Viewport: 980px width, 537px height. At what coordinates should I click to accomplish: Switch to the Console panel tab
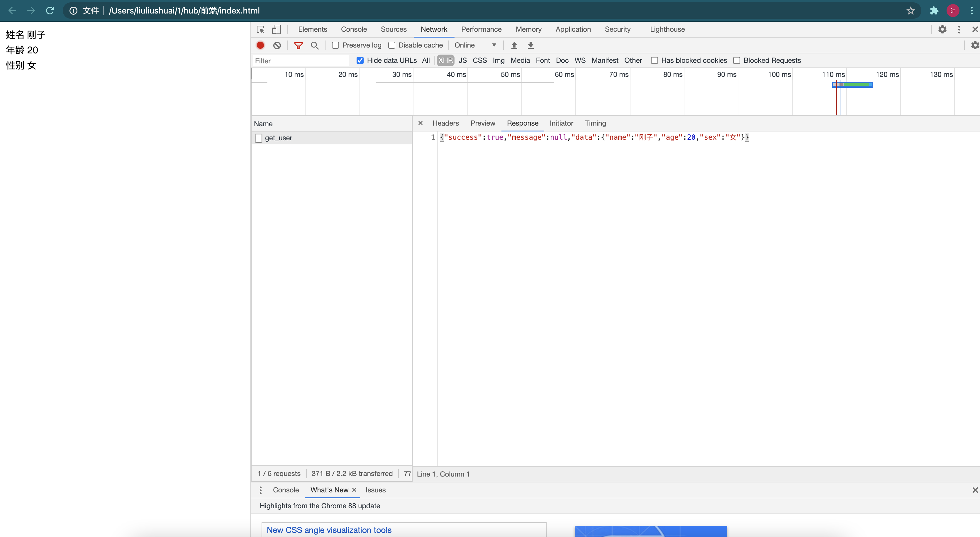353,29
